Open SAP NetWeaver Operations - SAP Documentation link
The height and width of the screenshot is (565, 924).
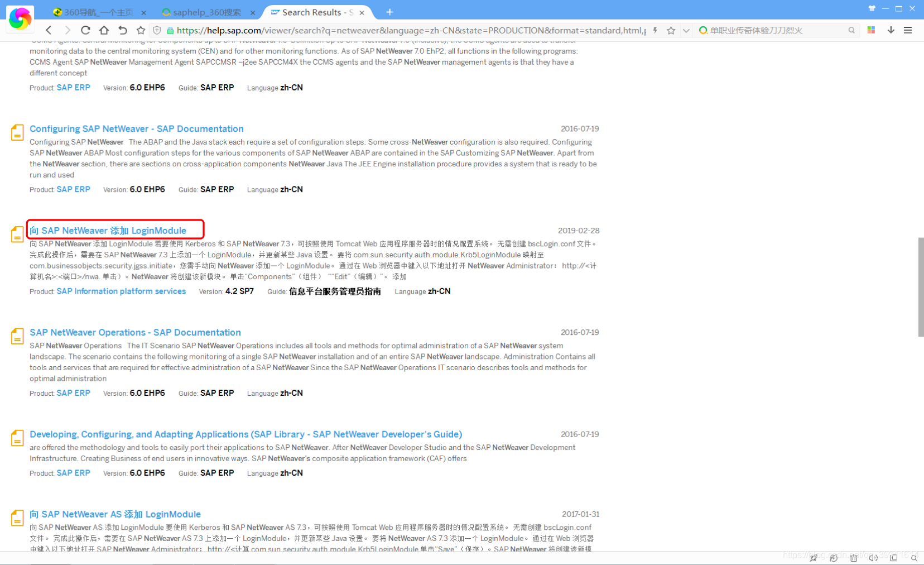pos(135,333)
